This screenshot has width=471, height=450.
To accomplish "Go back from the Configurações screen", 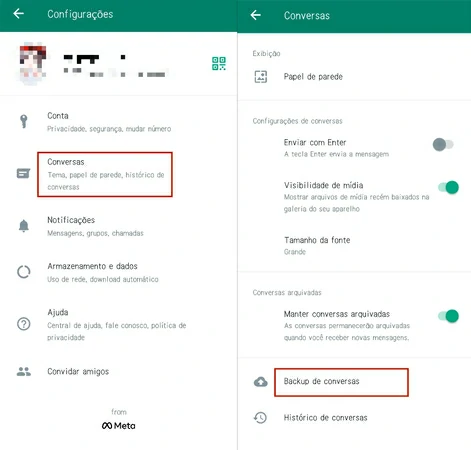I will [x=18, y=14].
